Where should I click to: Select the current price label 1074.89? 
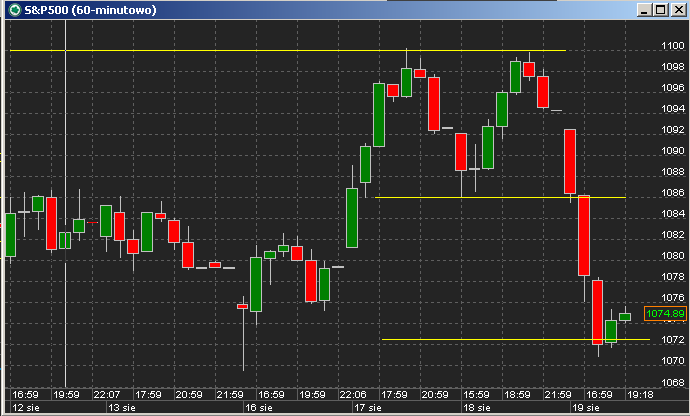point(665,313)
